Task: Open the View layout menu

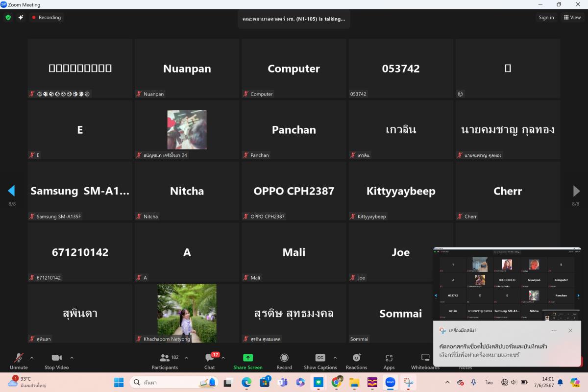Action: pyautogui.click(x=572, y=18)
